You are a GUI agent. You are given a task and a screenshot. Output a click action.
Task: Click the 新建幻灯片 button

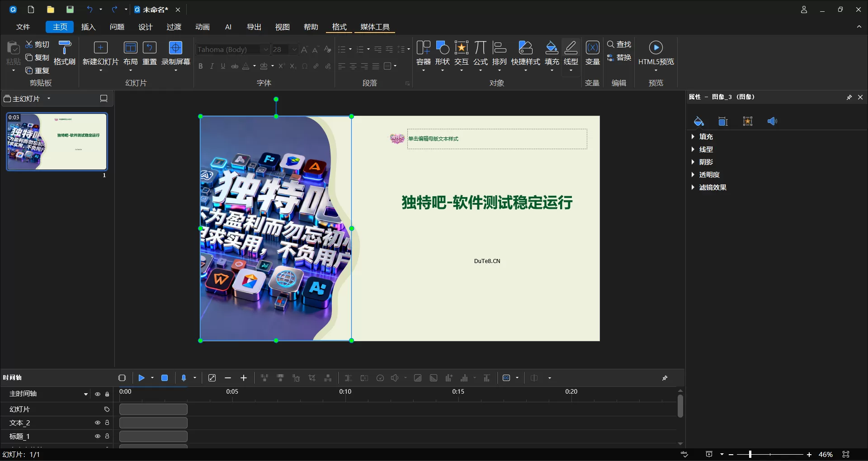pos(100,53)
